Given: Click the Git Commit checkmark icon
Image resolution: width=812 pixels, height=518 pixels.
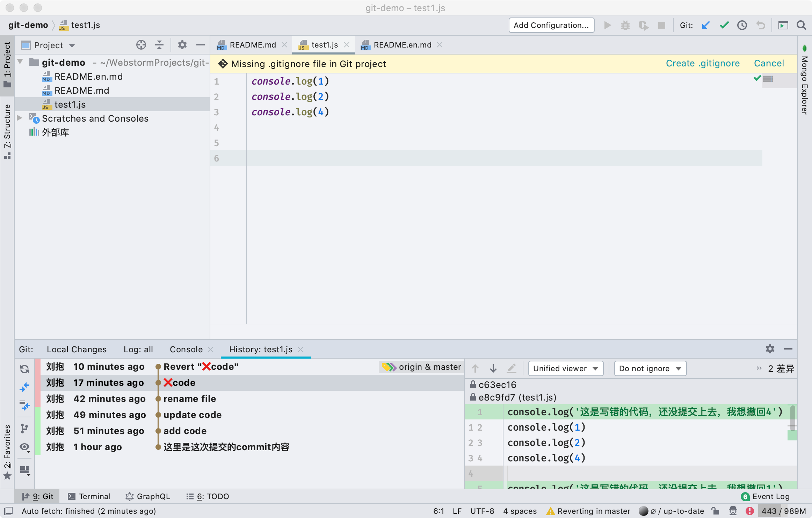Looking at the screenshot, I should tap(724, 25).
